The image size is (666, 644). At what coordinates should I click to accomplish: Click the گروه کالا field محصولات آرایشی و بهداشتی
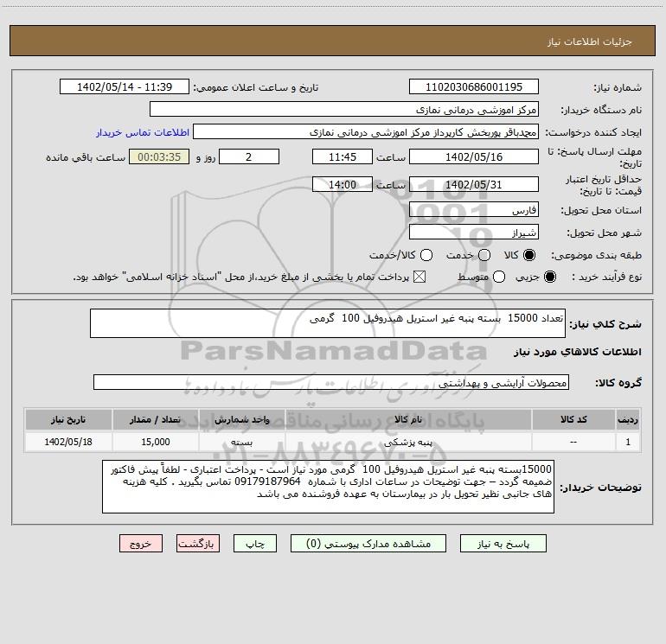[x=331, y=382]
